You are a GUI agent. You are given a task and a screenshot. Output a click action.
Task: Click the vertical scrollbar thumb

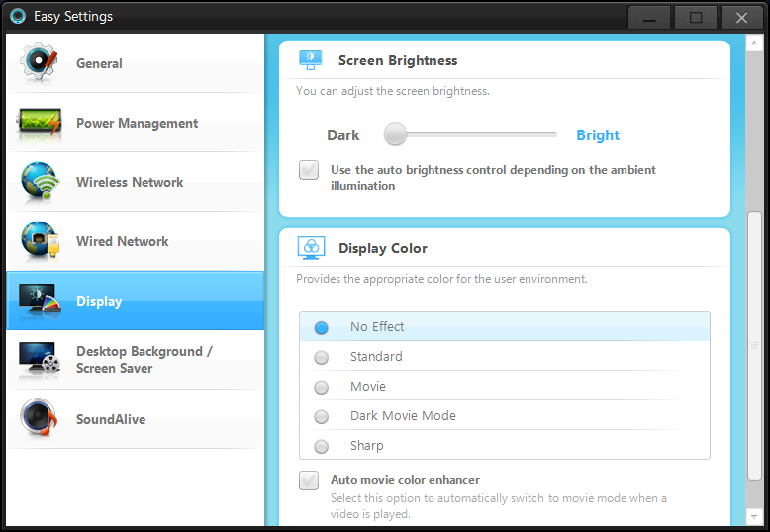pyautogui.click(x=754, y=346)
